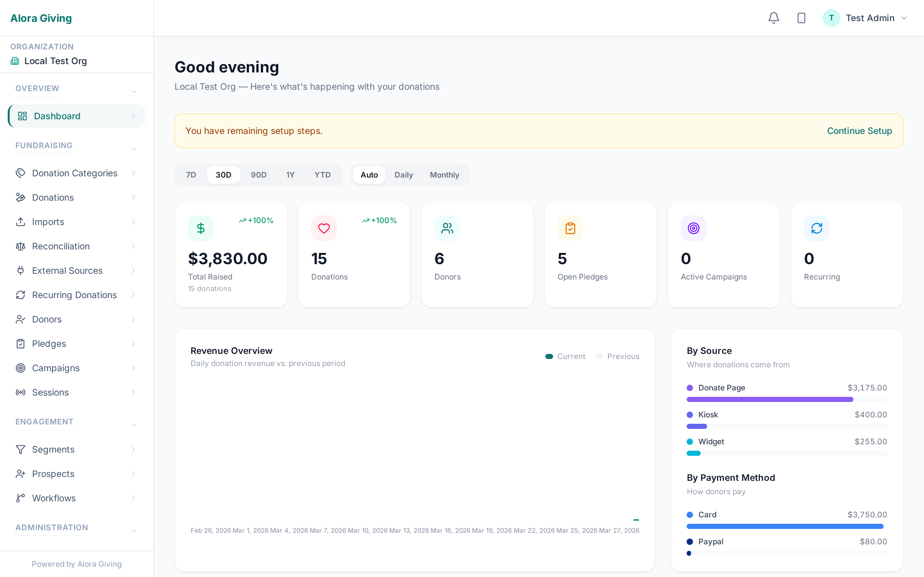
Task: Click the Continue Setup link
Action: 859,131
